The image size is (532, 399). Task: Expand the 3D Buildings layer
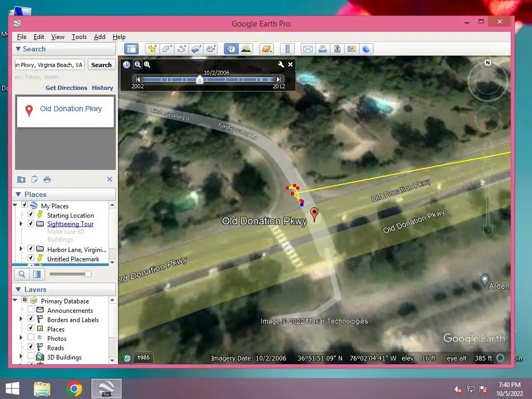(21, 356)
